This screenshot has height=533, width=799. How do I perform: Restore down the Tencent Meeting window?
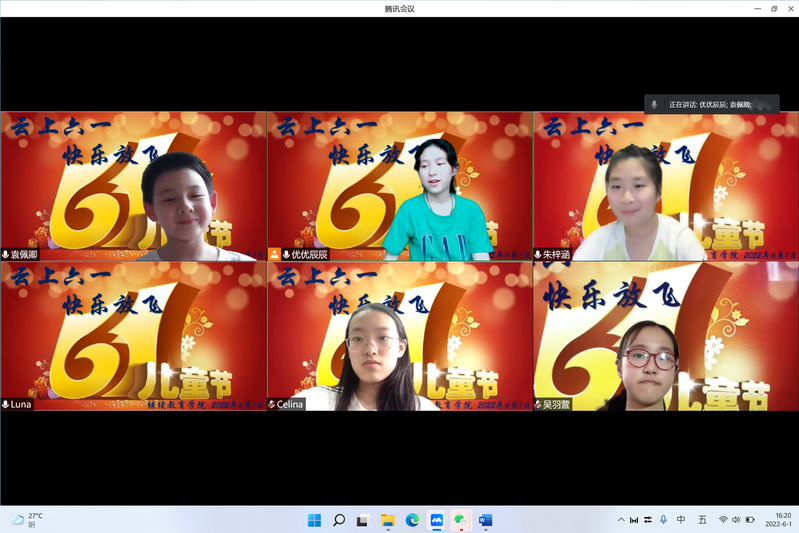point(773,8)
